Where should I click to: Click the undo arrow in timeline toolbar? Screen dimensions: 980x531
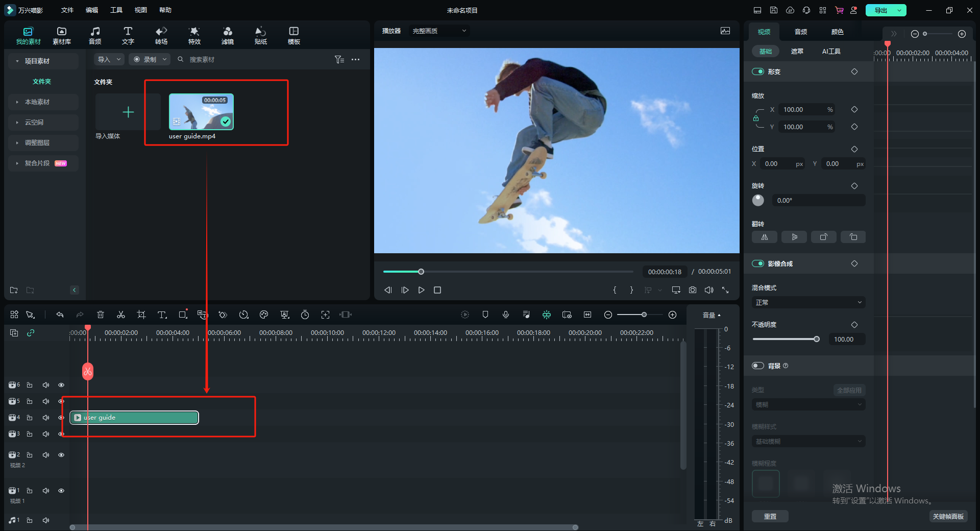point(60,315)
